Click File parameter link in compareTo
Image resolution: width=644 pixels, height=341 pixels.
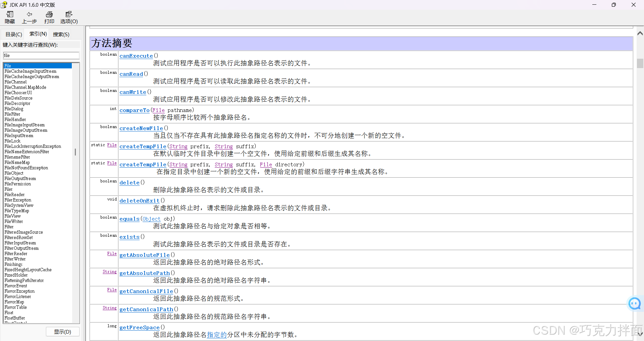coord(158,110)
